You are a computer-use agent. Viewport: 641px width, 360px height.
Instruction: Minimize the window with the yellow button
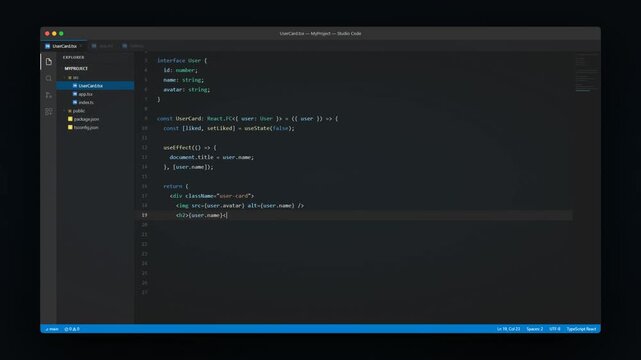[x=54, y=34]
